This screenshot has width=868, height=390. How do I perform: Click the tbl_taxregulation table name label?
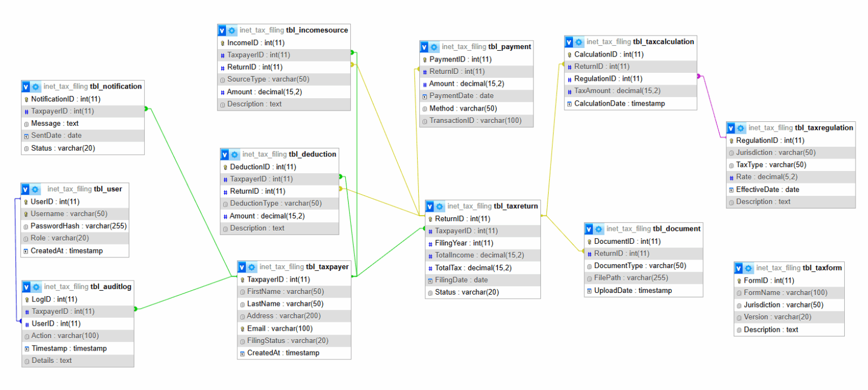click(824, 128)
